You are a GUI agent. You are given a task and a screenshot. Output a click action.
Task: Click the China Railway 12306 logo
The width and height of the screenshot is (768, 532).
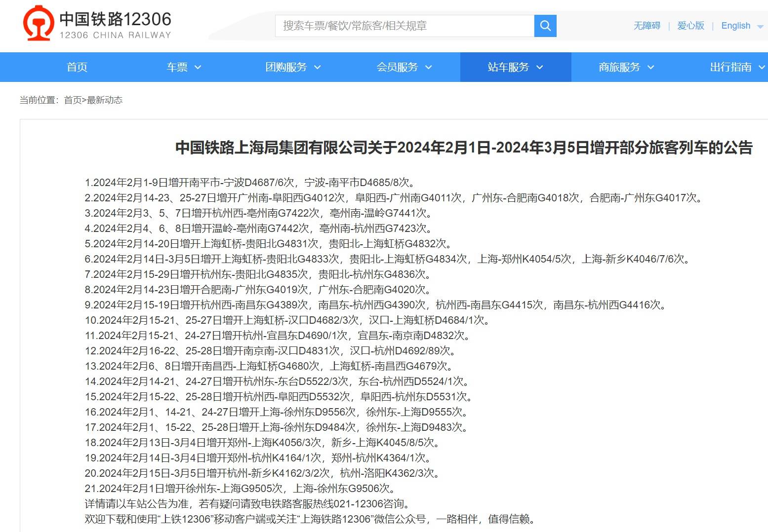[97, 23]
